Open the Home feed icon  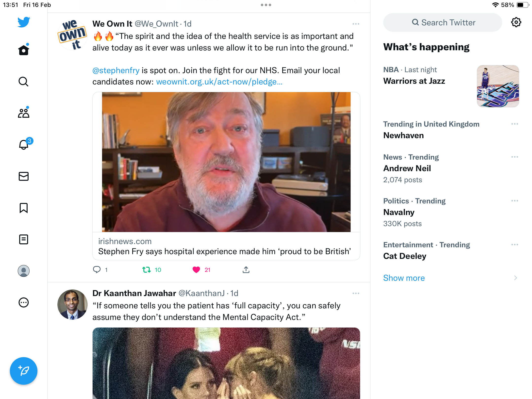point(24,50)
